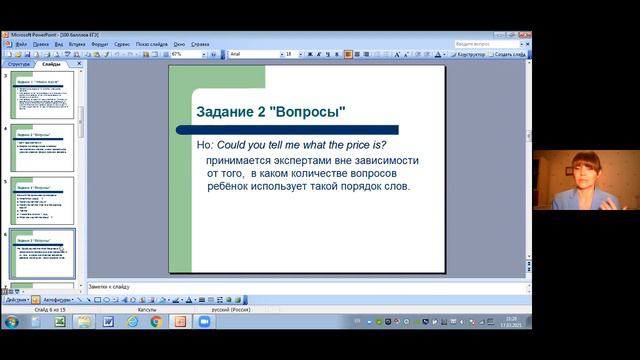Open the Вид menu
The height and width of the screenshot is (360, 640).
coord(59,44)
